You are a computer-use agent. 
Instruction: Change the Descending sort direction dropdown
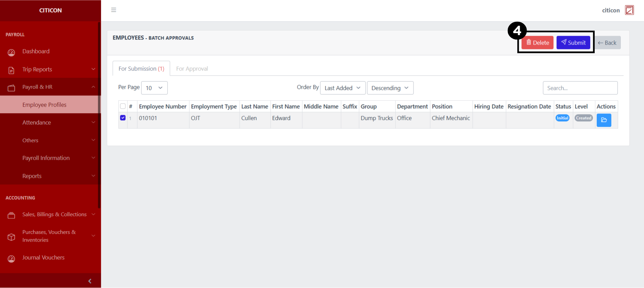click(390, 88)
